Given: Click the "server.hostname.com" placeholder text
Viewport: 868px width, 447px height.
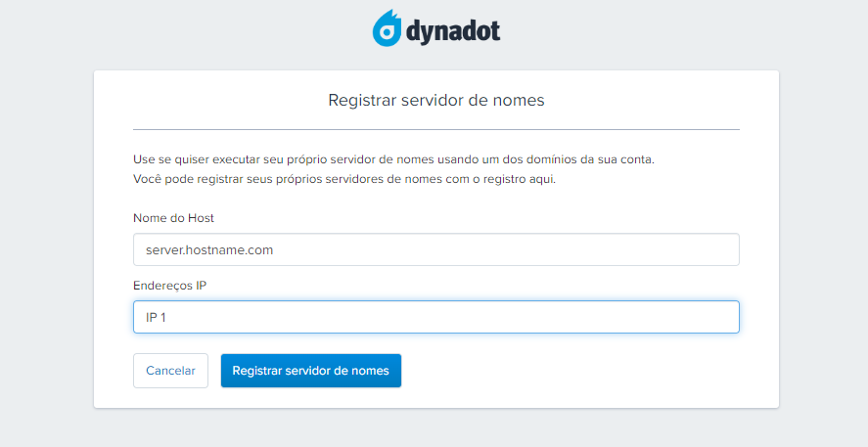Looking at the screenshot, I should click(x=209, y=250).
